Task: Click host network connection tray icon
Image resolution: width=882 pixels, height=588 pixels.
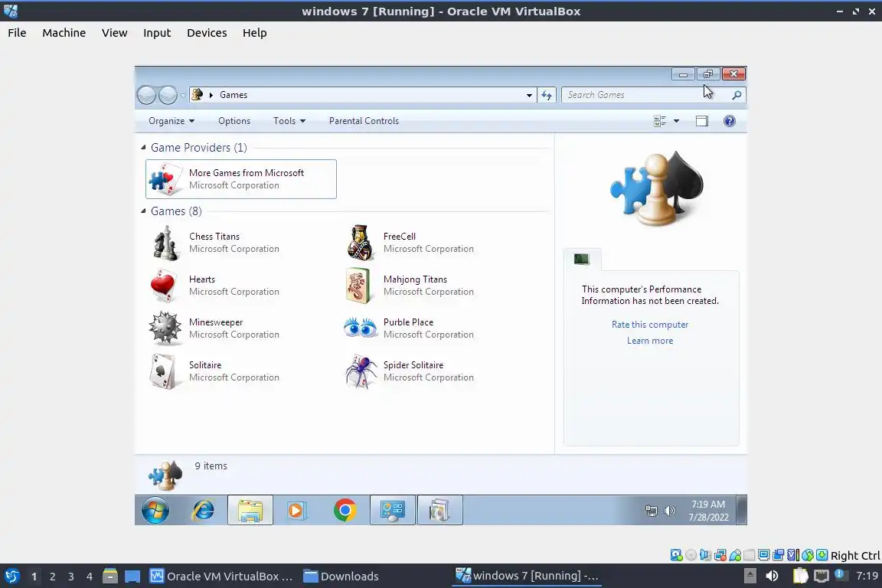Action: [x=822, y=576]
